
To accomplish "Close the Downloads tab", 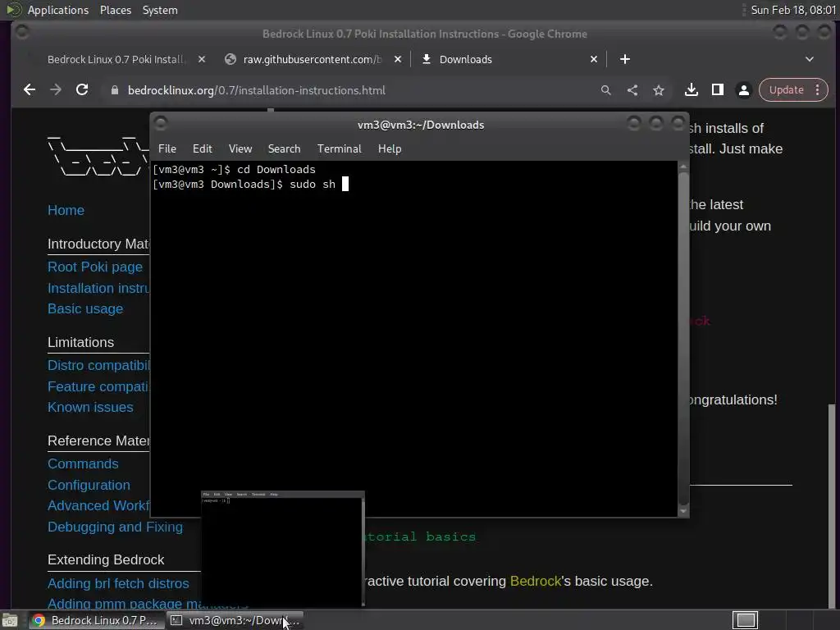I will click(x=594, y=59).
